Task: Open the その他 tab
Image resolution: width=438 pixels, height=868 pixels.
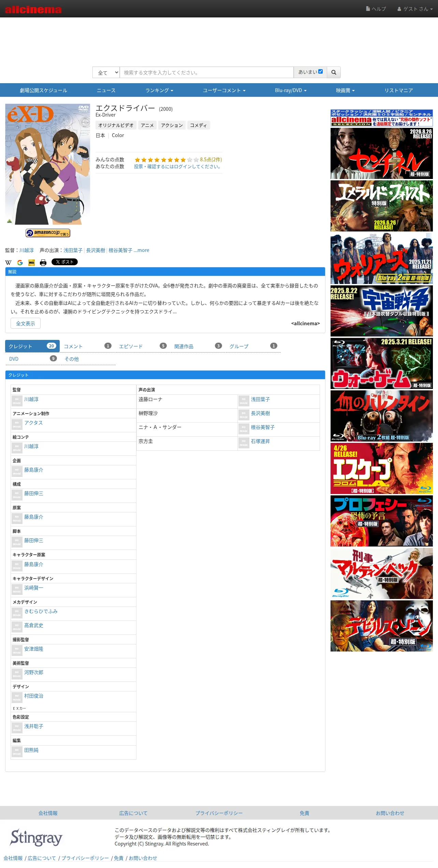Action: point(88,359)
